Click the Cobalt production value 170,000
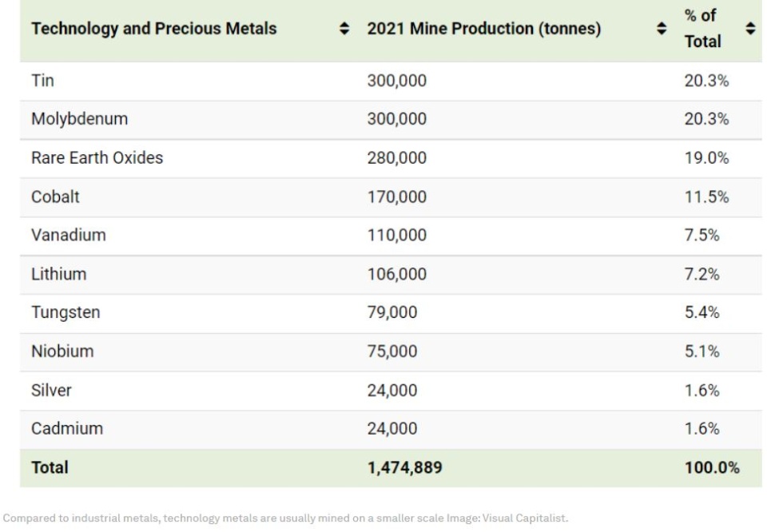The image size is (767, 532). pyautogui.click(x=396, y=197)
